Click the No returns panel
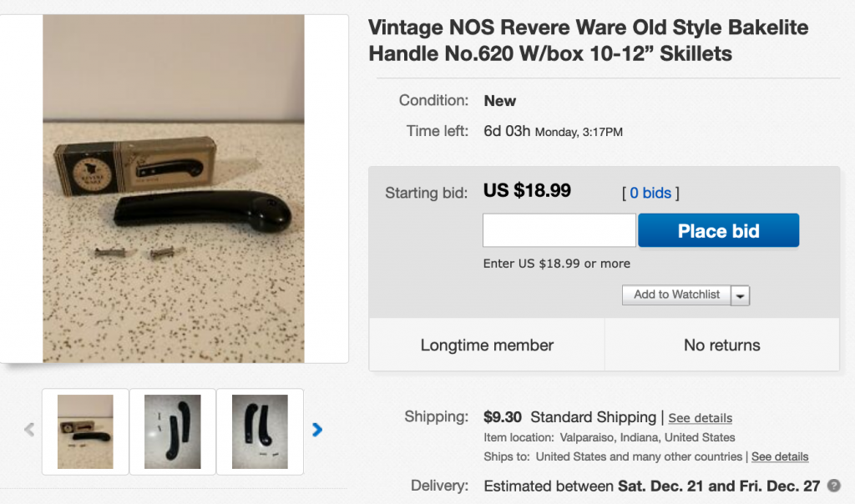The image size is (855, 504). click(722, 345)
